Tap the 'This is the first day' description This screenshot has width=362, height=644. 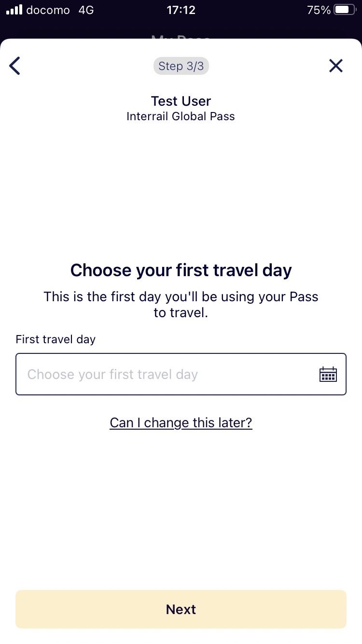[181, 304]
